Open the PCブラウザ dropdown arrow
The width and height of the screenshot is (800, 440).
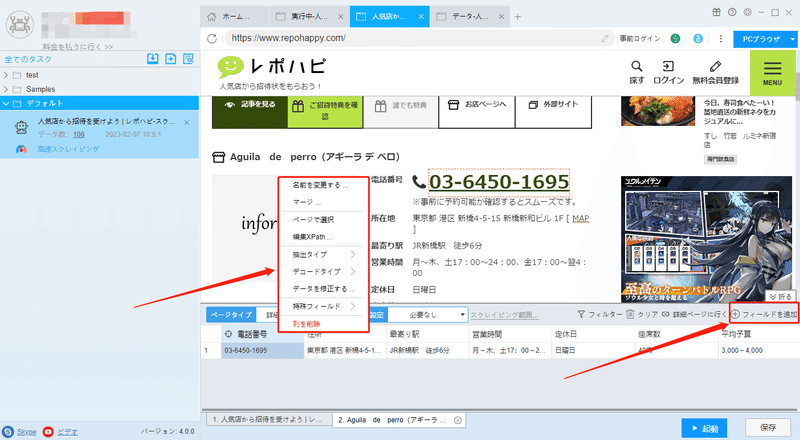[x=792, y=39]
